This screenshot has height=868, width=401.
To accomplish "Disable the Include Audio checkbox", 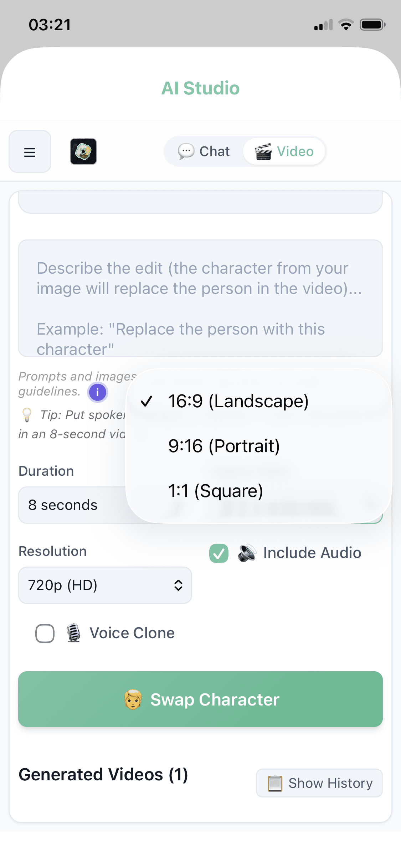I will point(219,553).
